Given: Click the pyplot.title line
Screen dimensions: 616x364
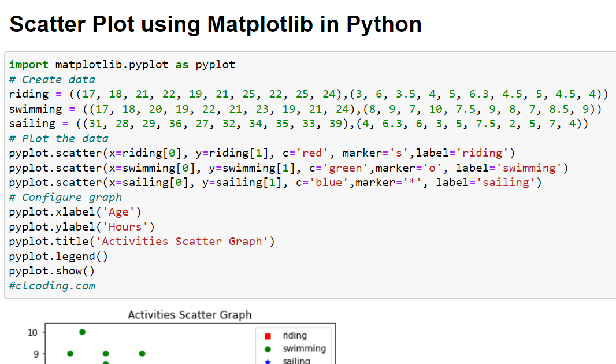Looking at the screenshot, I should point(142,242).
